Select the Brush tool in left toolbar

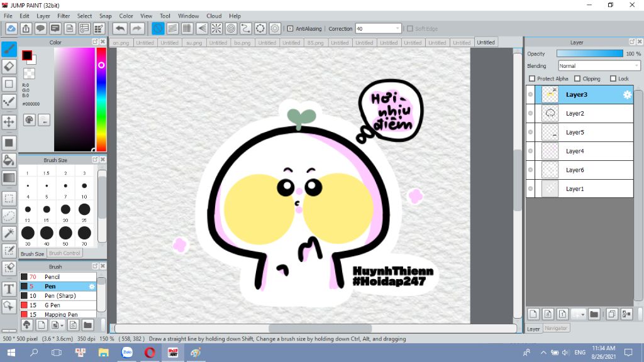click(x=9, y=49)
